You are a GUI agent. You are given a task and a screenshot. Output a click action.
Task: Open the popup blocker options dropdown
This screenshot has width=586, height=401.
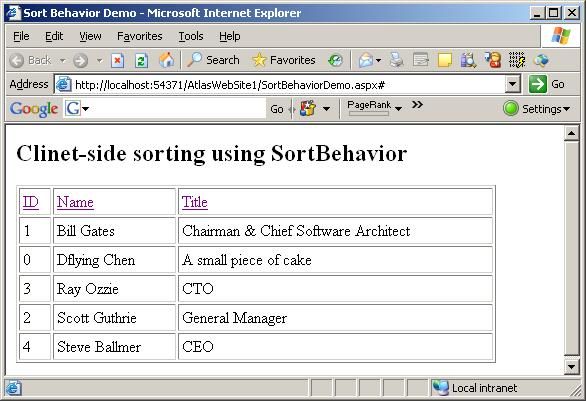click(326, 109)
